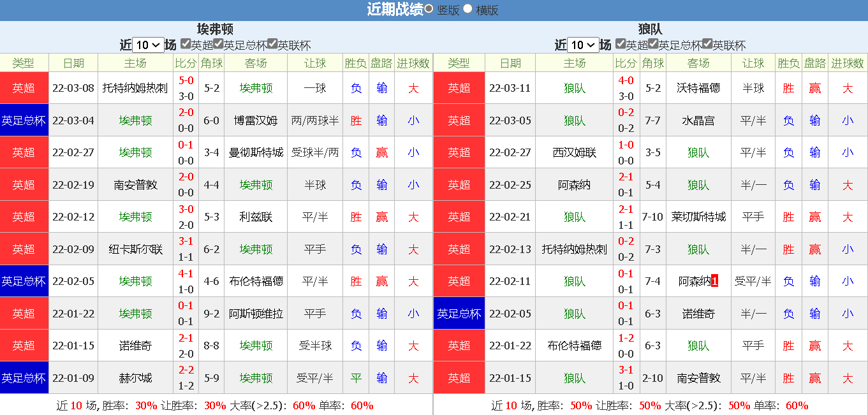
Task: Click 英超 type cell in 水晶宫 row
Action: tap(459, 120)
